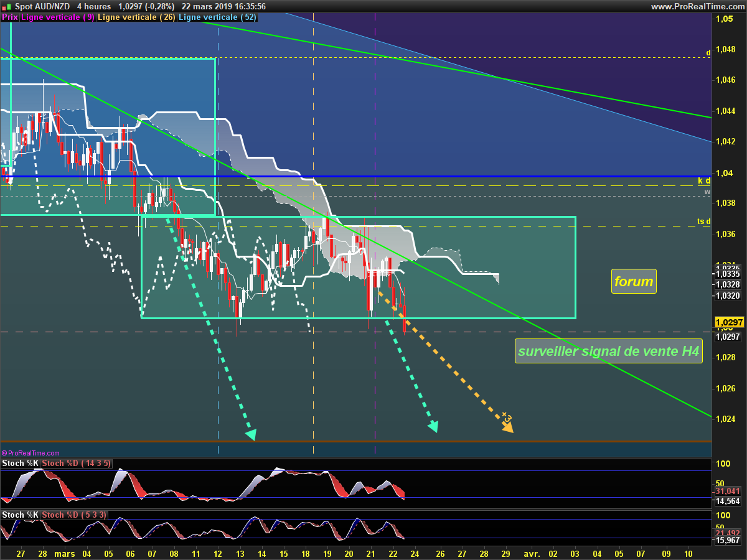Screen dimensions: 747x560
Task: Click the 1,036 price axis label
Action: (x=726, y=234)
